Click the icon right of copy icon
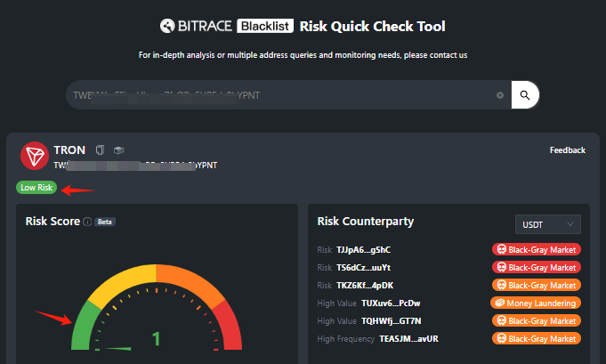This screenshot has height=364, width=606. pyautogui.click(x=119, y=150)
